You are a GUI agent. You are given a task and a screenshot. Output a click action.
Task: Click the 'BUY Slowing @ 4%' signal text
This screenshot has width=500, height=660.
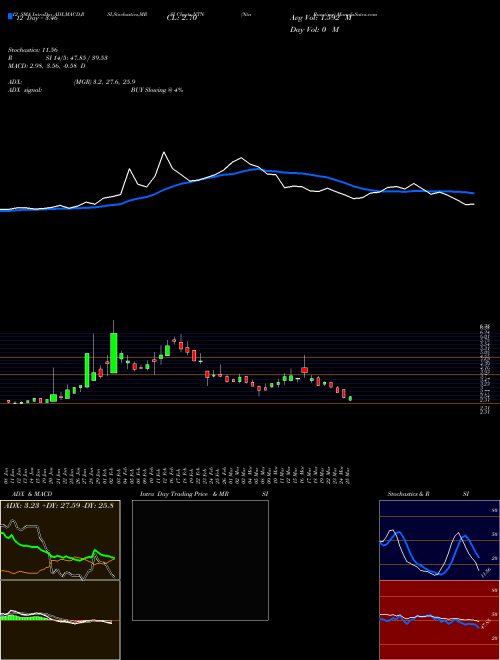click(157, 90)
